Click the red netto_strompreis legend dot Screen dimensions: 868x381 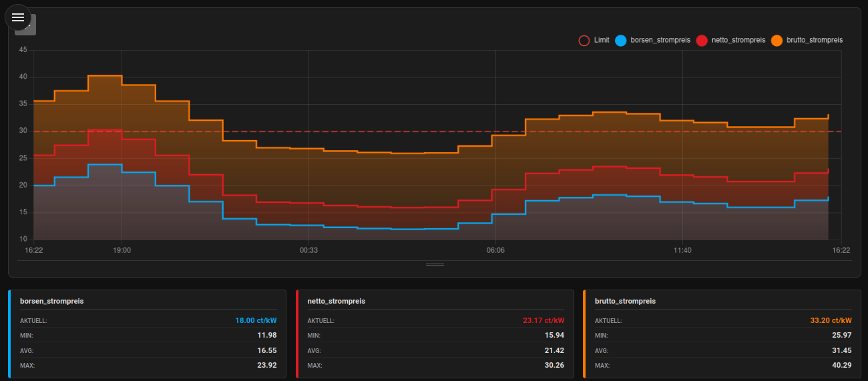pos(702,40)
